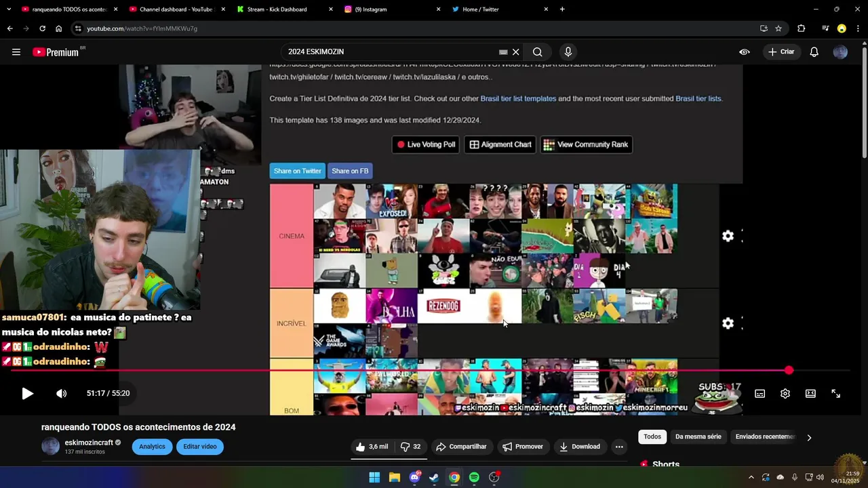Open player settings gear
The width and height of the screenshot is (868, 488).
pos(785,394)
